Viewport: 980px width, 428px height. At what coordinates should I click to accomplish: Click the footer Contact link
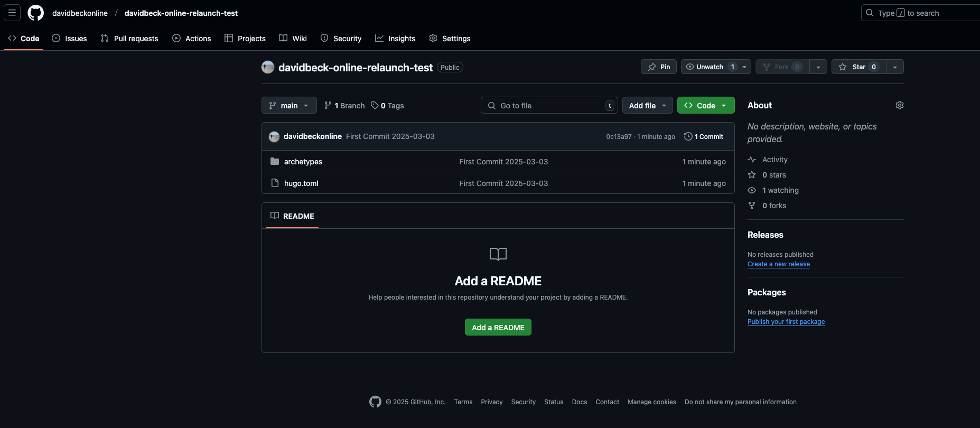[608, 402]
